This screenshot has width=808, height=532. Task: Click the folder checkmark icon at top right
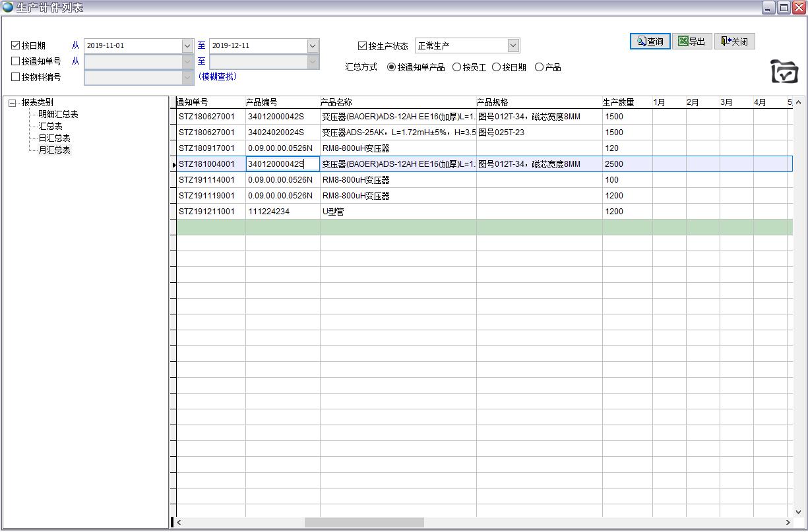pyautogui.click(x=784, y=71)
